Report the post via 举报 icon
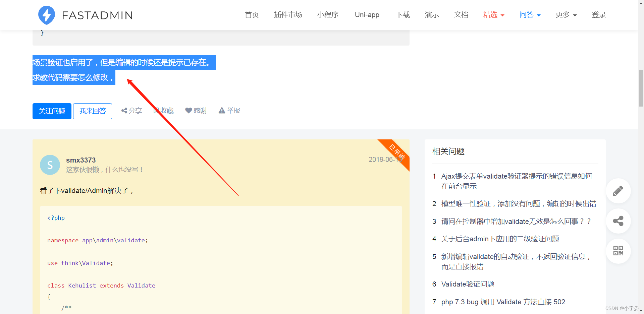The width and height of the screenshot is (644, 314). 229,111
